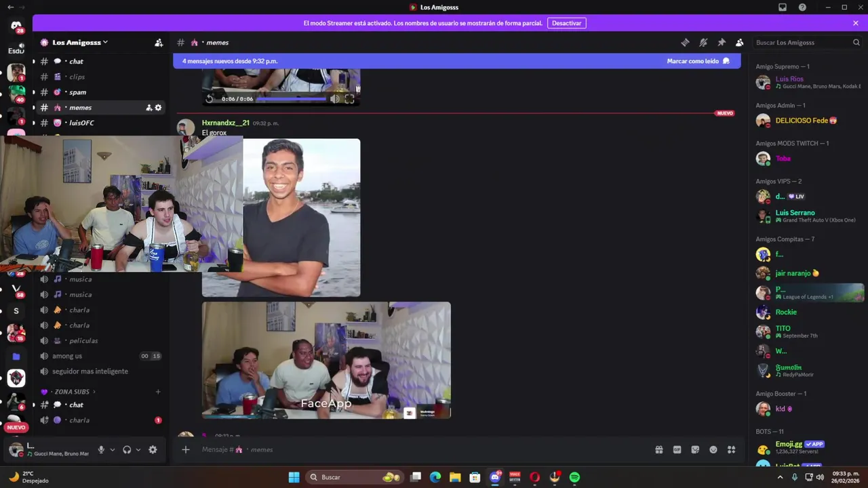Open Hxrnandxz__21 user profile name
868x488 pixels.
[226, 123]
